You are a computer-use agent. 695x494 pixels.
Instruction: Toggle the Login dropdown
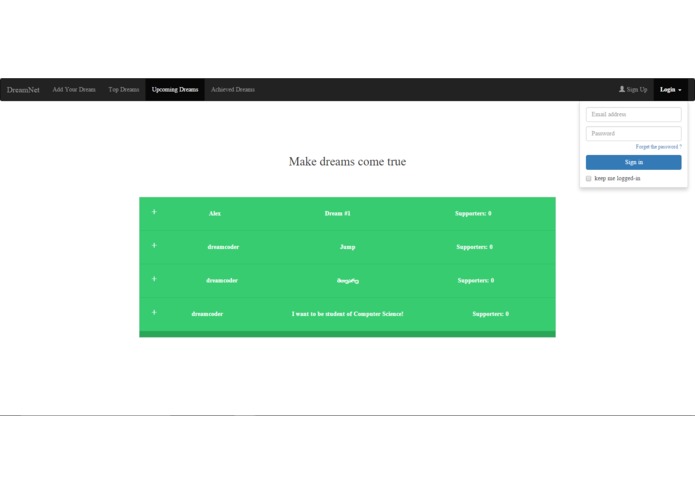pyautogui.click(x=671, y=89)
